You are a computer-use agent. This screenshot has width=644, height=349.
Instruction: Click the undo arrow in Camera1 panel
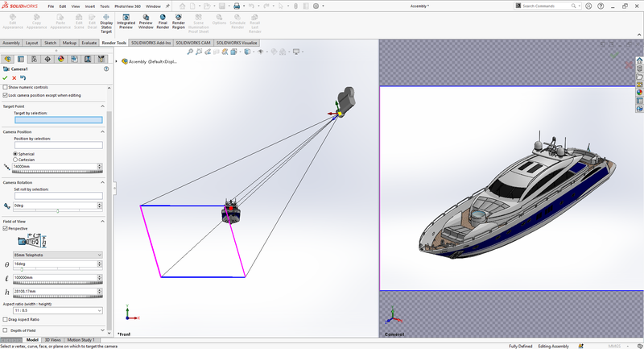pos(23,77)
